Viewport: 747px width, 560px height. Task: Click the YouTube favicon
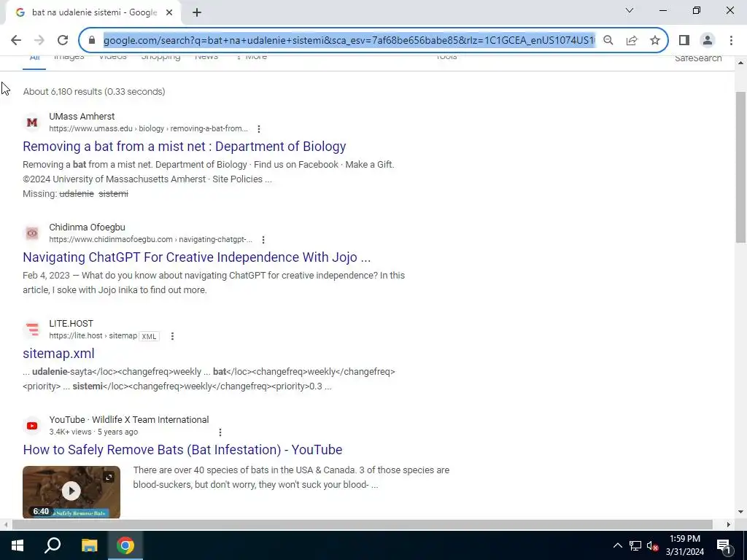point(32,426)
